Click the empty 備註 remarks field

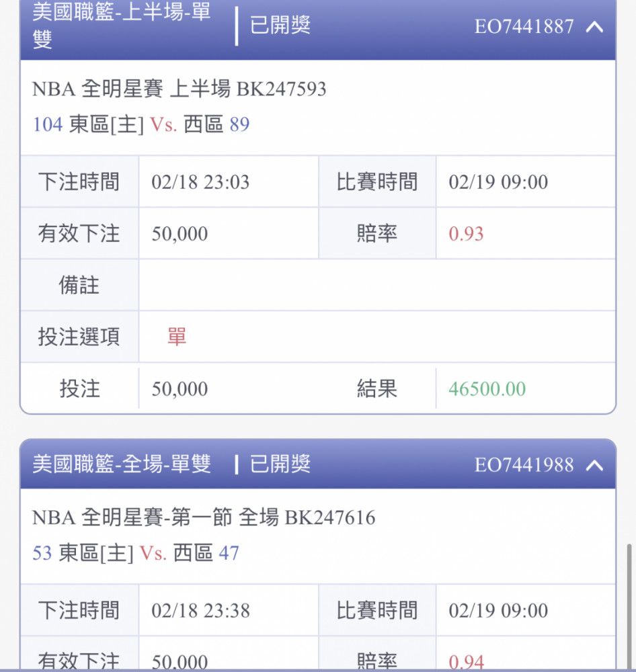377,285
